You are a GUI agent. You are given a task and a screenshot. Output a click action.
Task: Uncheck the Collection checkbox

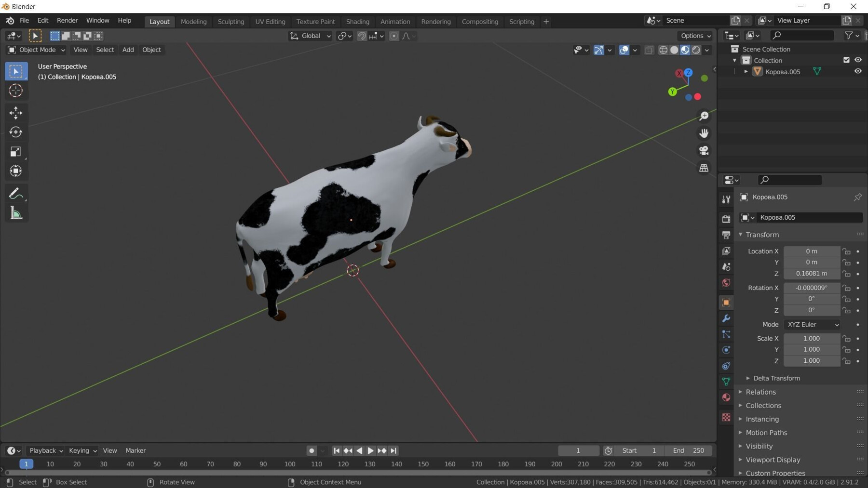point(846,60)
